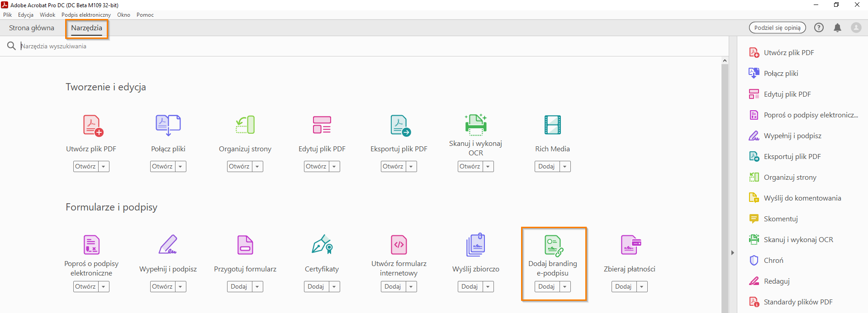868x313 pixels.
Task: Expand dropdown arrow under Rich Media Dodaj
Action: [565, 167]
